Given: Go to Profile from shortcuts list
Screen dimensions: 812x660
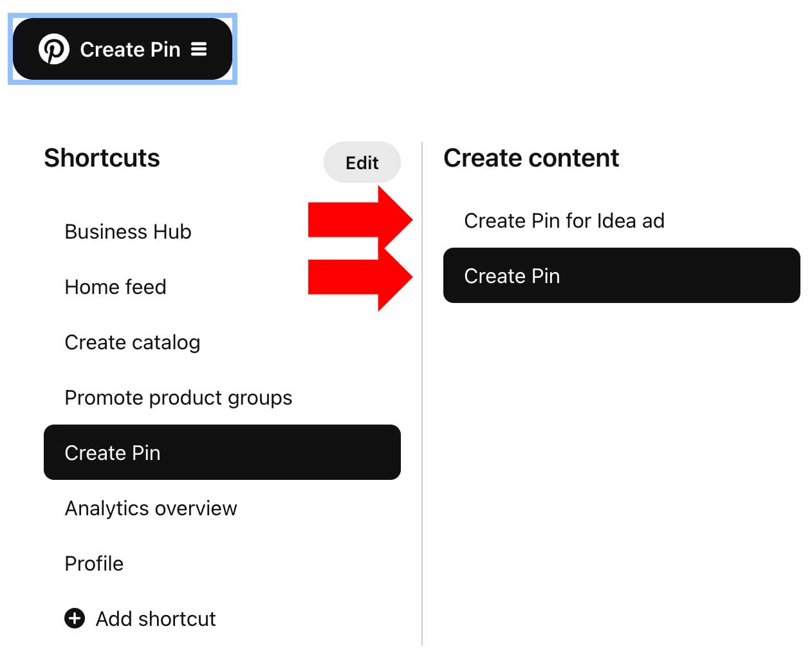Looking at the screenshot, I should (x=94, y=564).
